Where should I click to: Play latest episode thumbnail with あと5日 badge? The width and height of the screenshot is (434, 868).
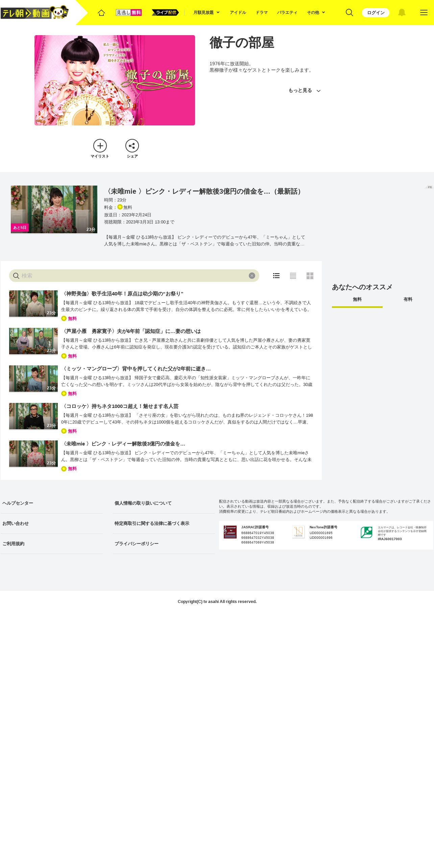pyautogui.click(x=54, y=209)
